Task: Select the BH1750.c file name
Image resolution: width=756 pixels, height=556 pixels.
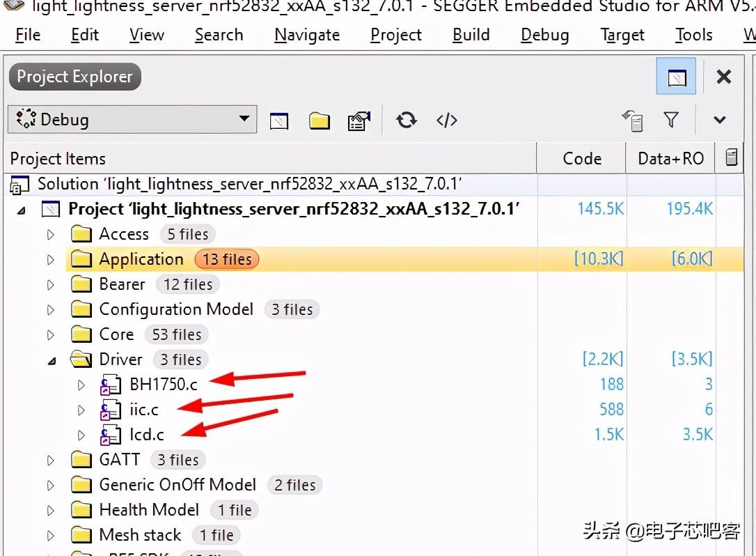Action: tap(164, 385)
